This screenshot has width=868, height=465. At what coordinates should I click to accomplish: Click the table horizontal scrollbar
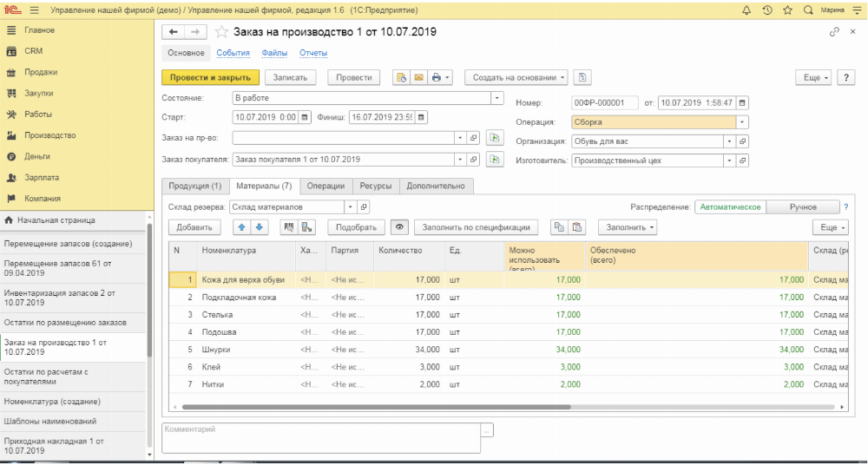point(377,406)
